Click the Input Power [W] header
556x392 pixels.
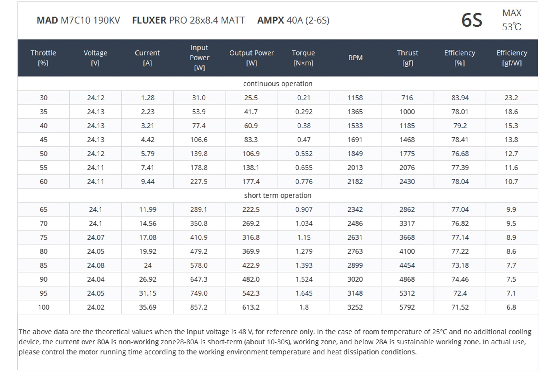point(199,58)
